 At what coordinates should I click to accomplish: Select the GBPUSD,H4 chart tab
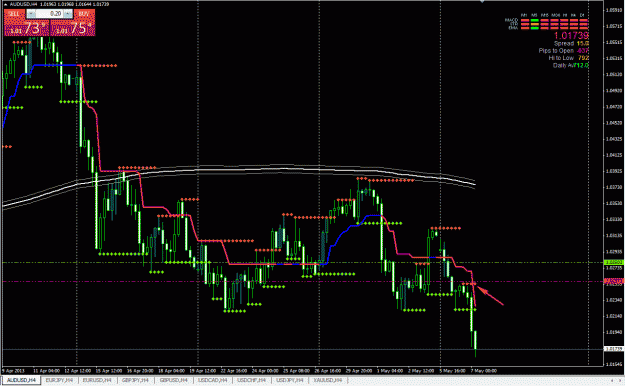(x=174, y=380)
